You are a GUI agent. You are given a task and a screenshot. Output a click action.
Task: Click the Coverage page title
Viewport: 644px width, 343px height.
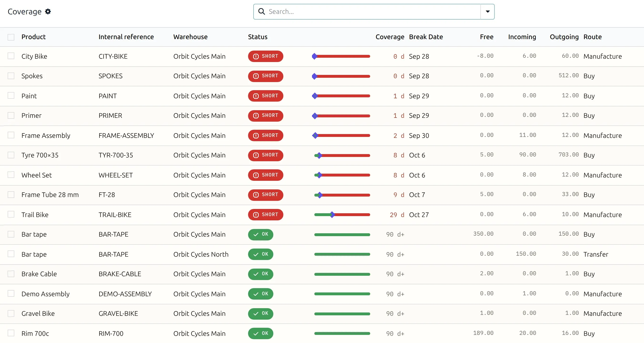(x=25, y=11)
